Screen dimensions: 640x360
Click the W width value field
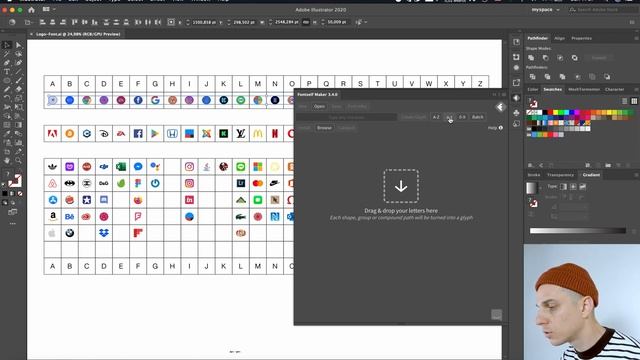coord(287,22)
